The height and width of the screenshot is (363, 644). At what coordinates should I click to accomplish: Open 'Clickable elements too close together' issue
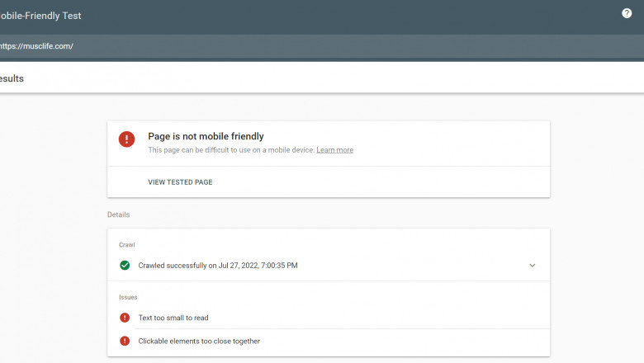tap(199, 341)
